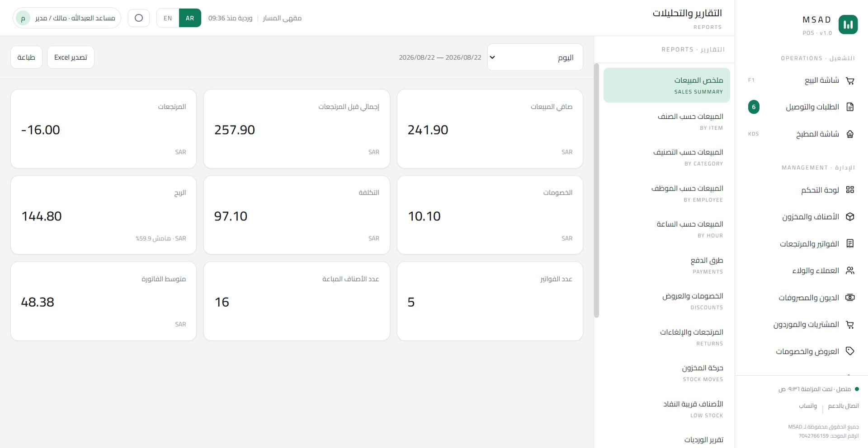Open the مساعد العبدالله user profile chip

coord(67,18)
